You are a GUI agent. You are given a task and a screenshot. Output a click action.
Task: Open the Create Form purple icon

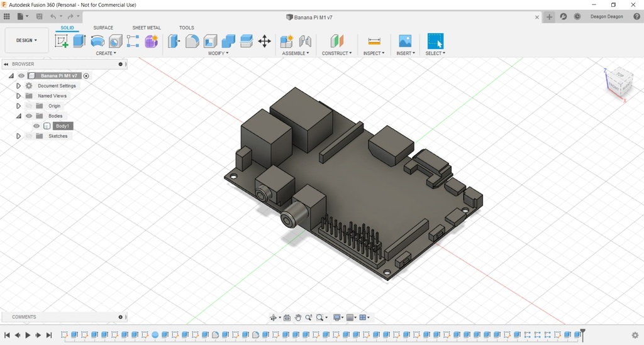click(151, 41)
